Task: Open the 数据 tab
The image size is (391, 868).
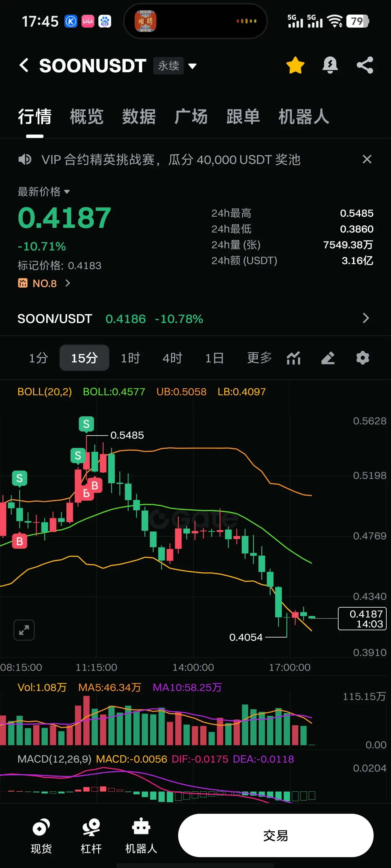Action: coord(139,117)
